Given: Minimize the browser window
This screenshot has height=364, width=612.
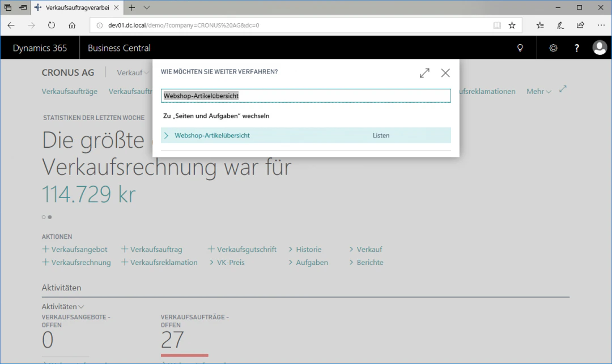Looking at the screenshot, I should 558,7.
